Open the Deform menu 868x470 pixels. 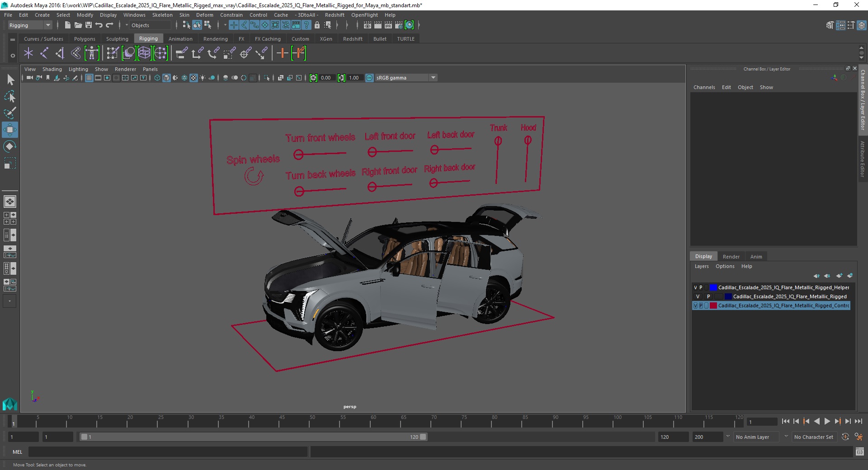tap(204, 15)
